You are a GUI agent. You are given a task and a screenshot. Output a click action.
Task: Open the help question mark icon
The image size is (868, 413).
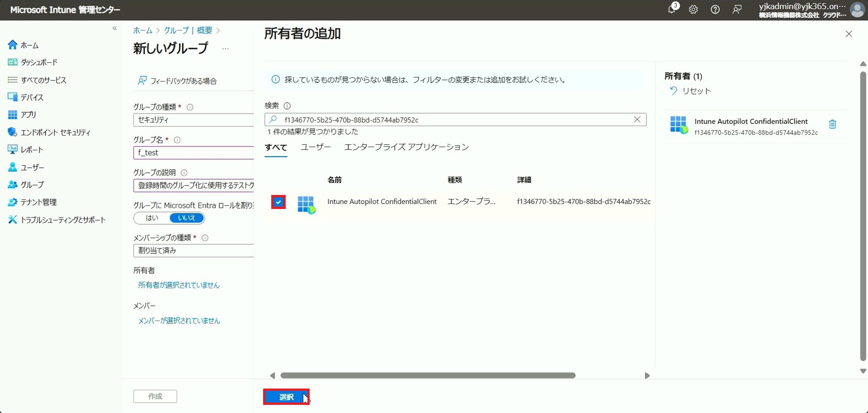pos(715,9)
